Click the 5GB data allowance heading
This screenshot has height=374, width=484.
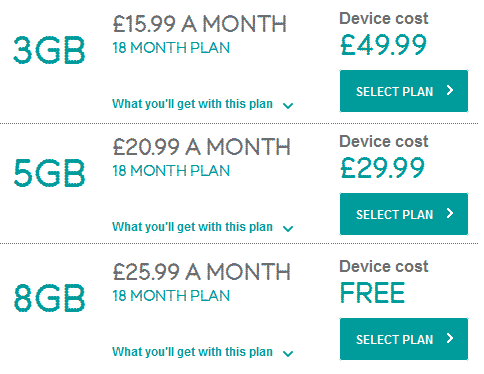pyautogui.click(x=49, y=173)
